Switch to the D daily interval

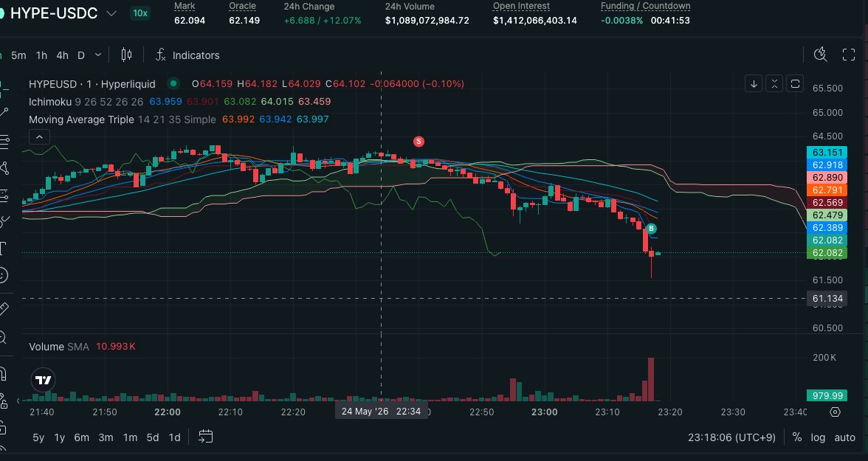coord(81,55)
